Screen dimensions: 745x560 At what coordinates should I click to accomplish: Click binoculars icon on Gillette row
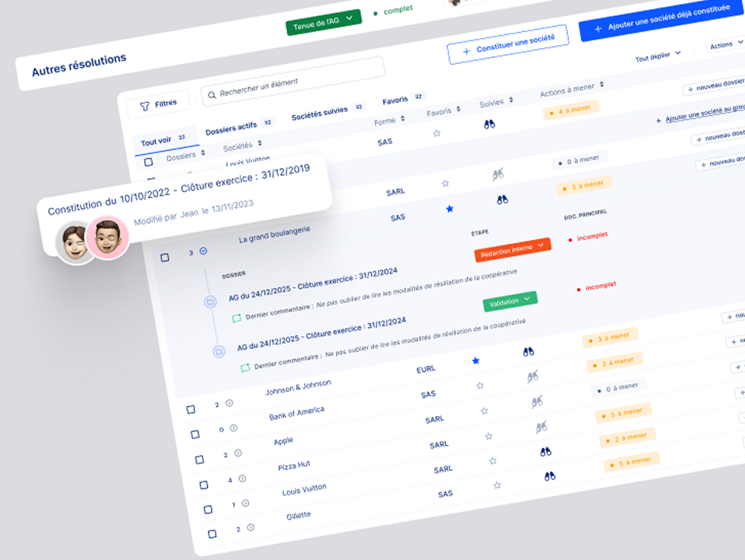550,476
